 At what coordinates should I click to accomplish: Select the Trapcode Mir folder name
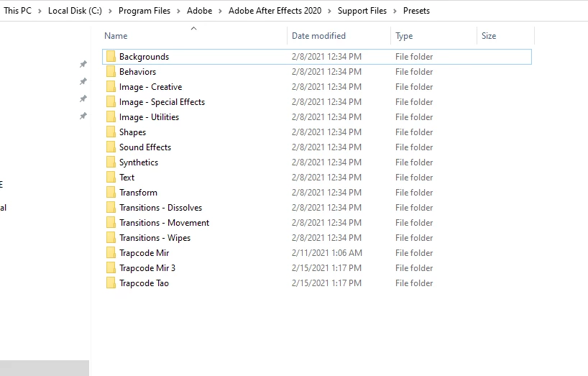(x=144, y=253)
